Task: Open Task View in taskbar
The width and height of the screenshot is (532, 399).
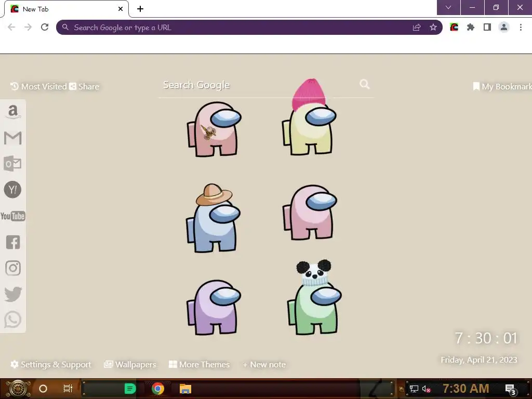Action: click(68, 389)
